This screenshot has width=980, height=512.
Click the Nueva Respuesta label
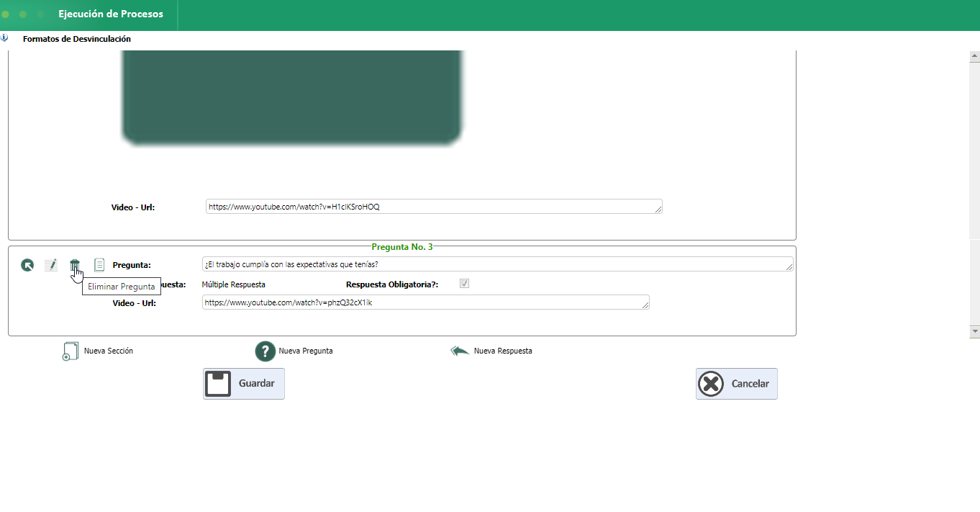click(503, 351)
